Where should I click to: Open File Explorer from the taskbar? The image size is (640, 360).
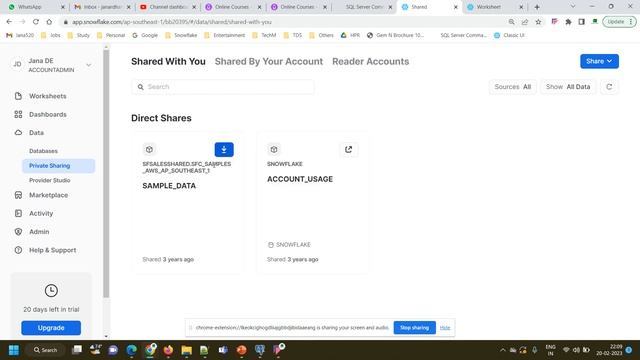point(187,350)
